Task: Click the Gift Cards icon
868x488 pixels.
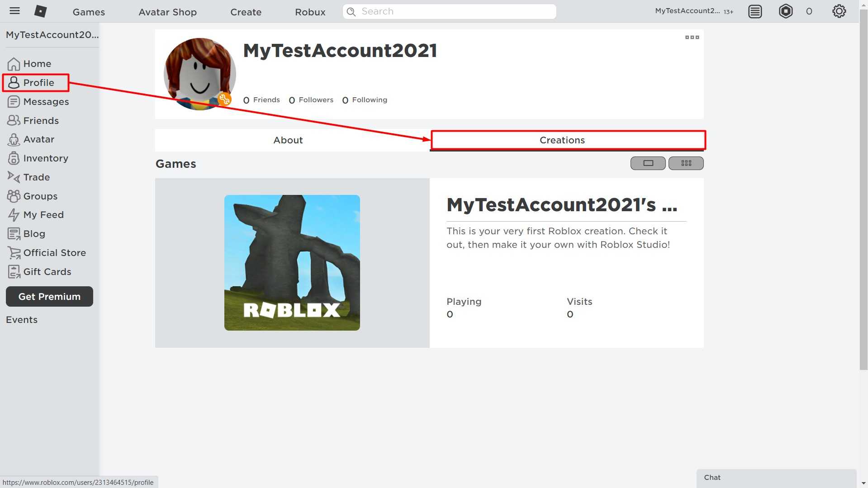Action: point(14,272)
